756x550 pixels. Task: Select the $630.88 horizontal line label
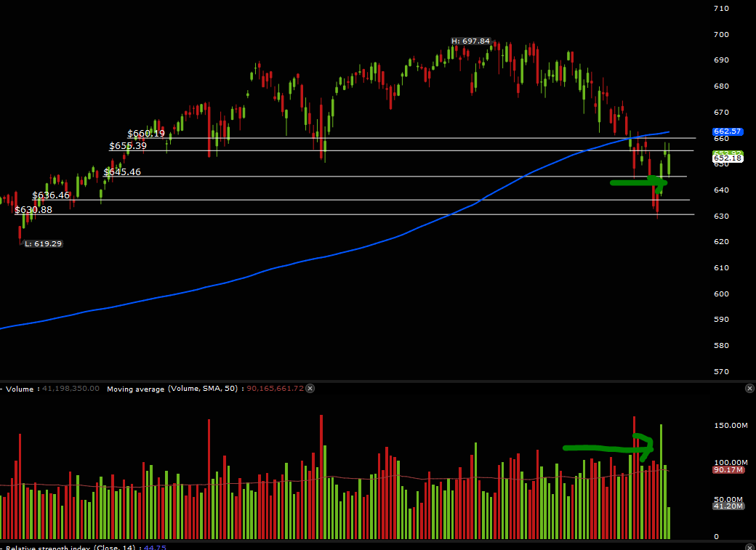click(33, 210)
